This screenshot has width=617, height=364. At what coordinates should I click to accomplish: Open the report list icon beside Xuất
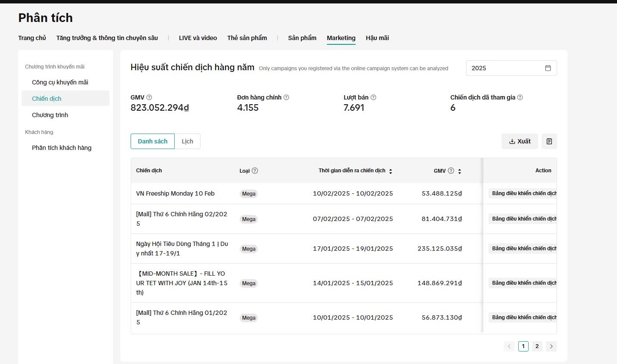(549, 141)
